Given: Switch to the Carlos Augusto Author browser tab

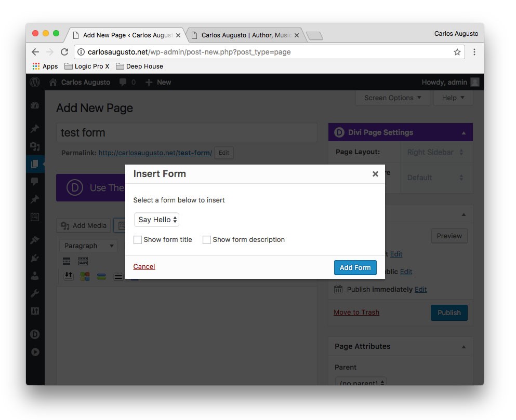Looking at the screenshot, I should pyautogui.click(x=245, y=35).
